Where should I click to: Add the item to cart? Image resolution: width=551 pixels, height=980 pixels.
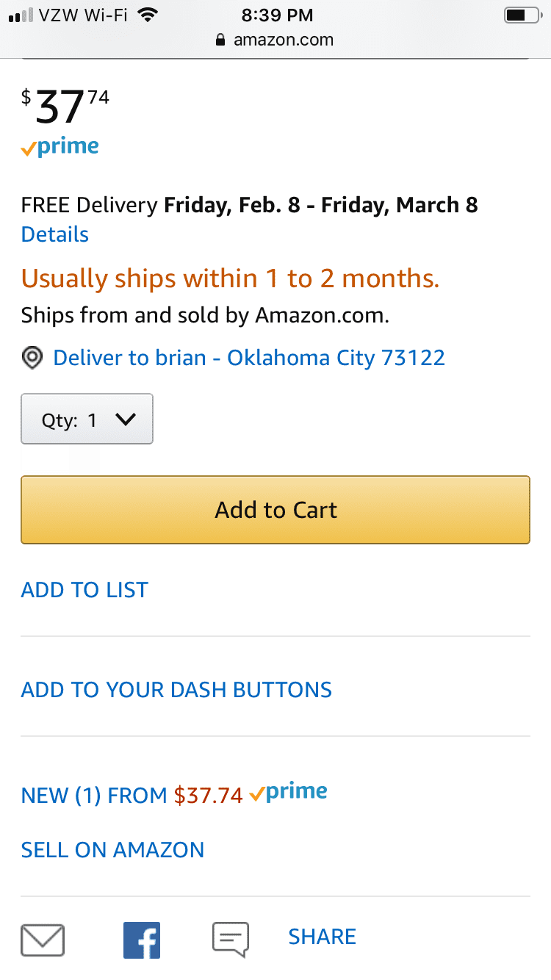(275, 510)
